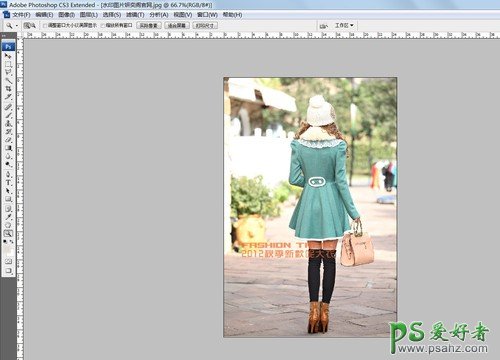
Task: Open Adobe Bridge from options bar
Action: 323,26
